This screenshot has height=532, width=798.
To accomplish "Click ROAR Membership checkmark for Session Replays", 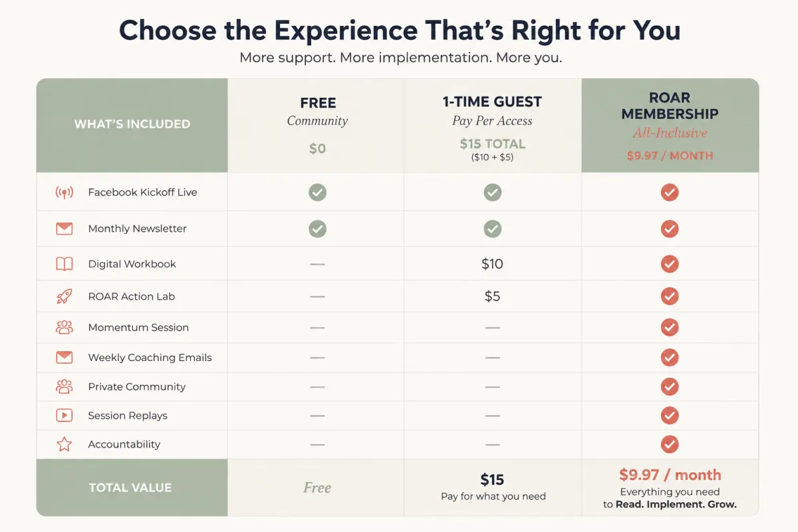I will (670, 416).
